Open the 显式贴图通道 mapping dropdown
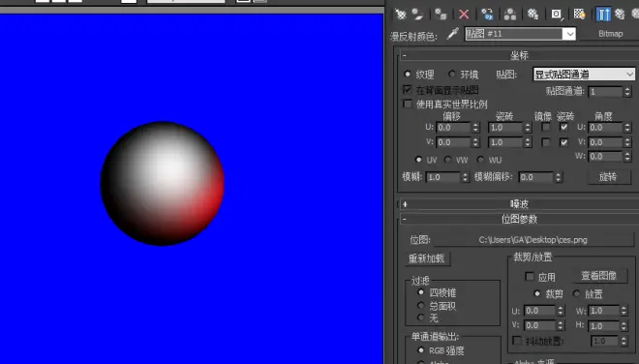This screenshot has width=639, height=364. pos(584,75)
